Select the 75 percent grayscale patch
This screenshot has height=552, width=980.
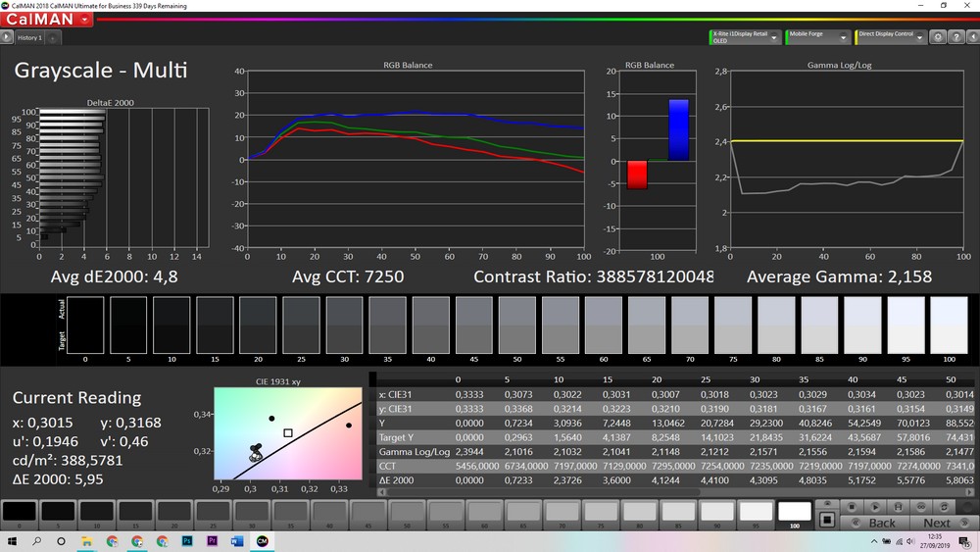pos(601,515)
